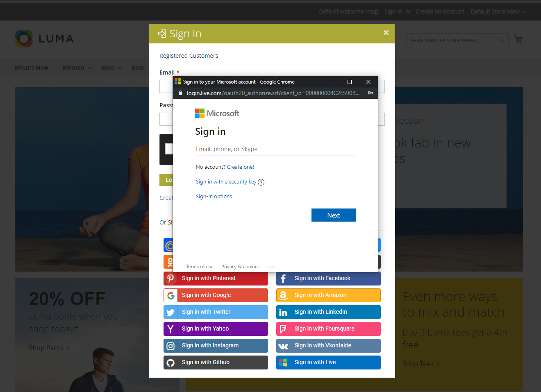The image size is (541, 392).
Task: Focus the Email, phone, or Skype field
Action: (275, 149)
